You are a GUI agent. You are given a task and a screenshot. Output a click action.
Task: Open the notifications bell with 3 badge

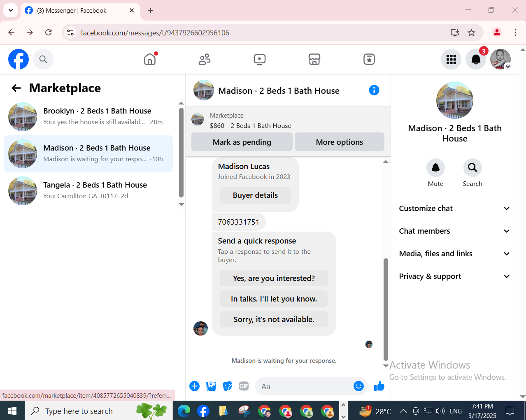tap(476, 59)
